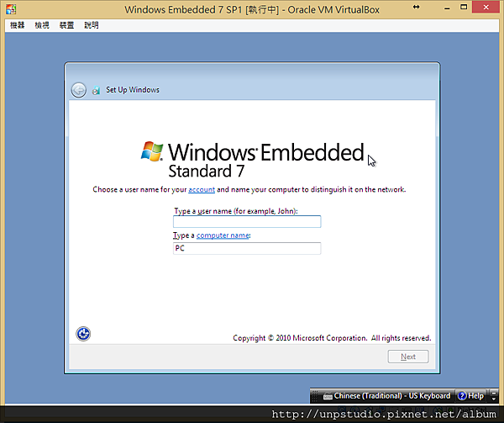
Task: Open the Ease of Access button
Action: tap(83, 334)
